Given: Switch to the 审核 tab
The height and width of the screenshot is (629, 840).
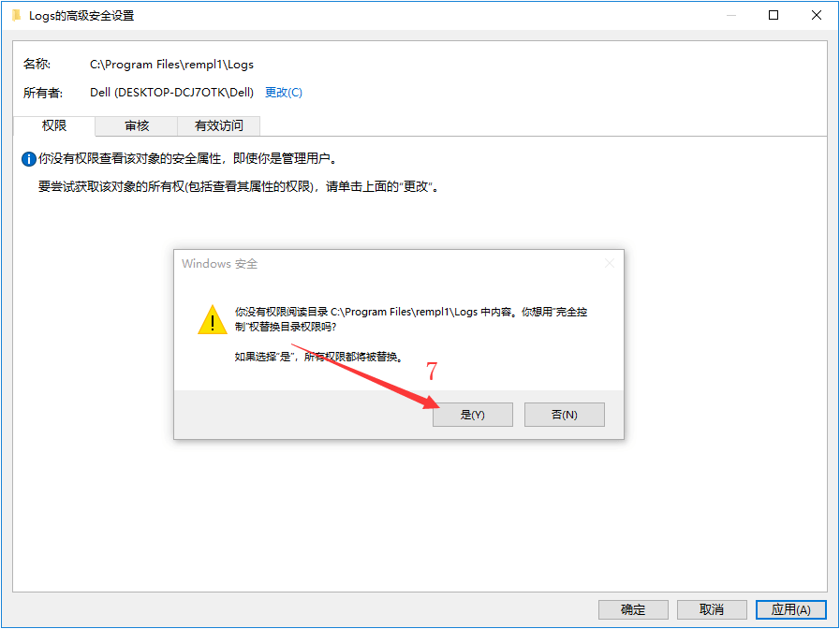Looking at the screenshot, I should 137,125.
